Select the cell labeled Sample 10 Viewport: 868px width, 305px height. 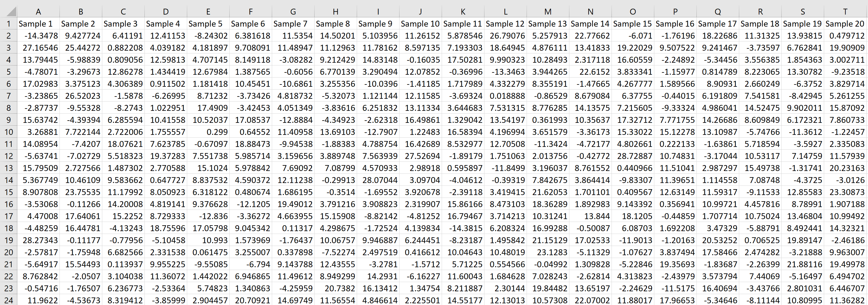click(x=420, y=23)
